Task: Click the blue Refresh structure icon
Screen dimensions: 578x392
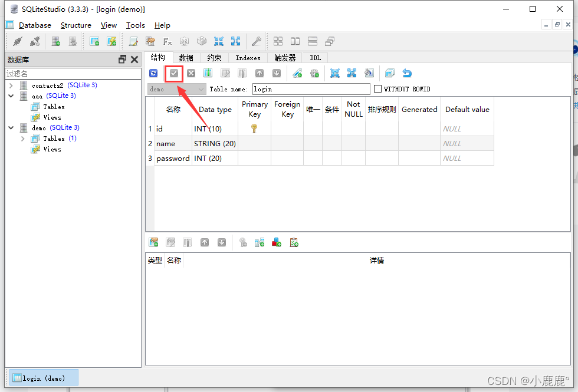Action: 153,73
